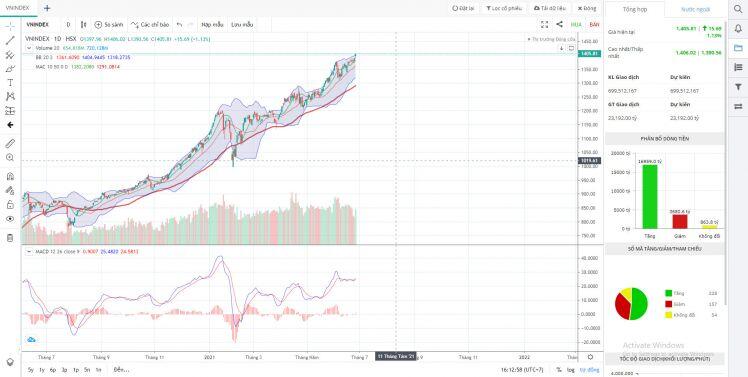
Task: Toggle the log scale option
Action: [571, 370]
